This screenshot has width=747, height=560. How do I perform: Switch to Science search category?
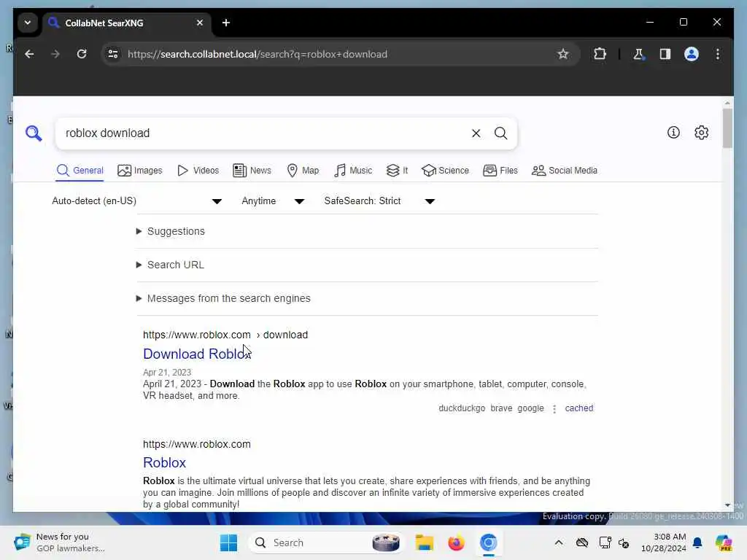[446, 171]
